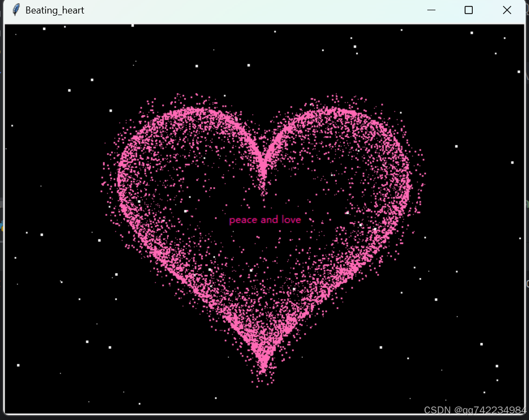Minimize the Beating_heart window

point(431,10)
